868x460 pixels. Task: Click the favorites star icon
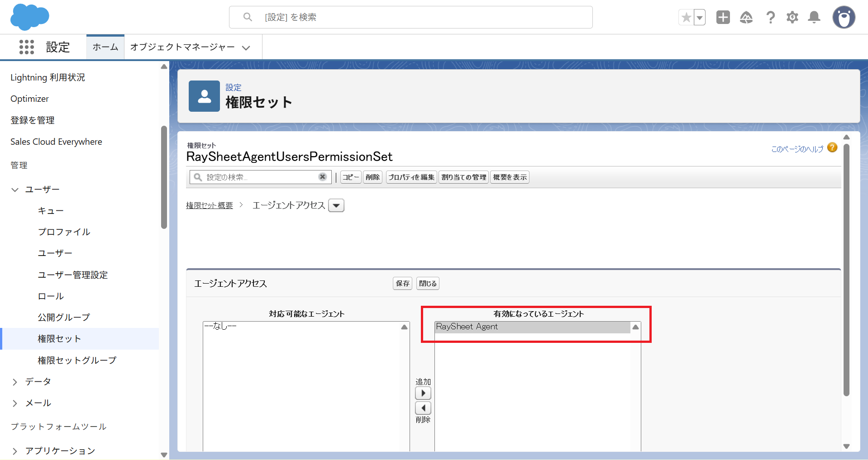point(686,18)
